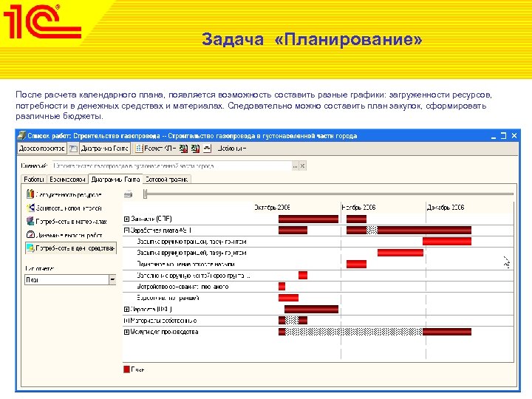Screen dimensions: 532x399
Task: Select the executor occupancy report icon
Action: [x=30, y=208]
